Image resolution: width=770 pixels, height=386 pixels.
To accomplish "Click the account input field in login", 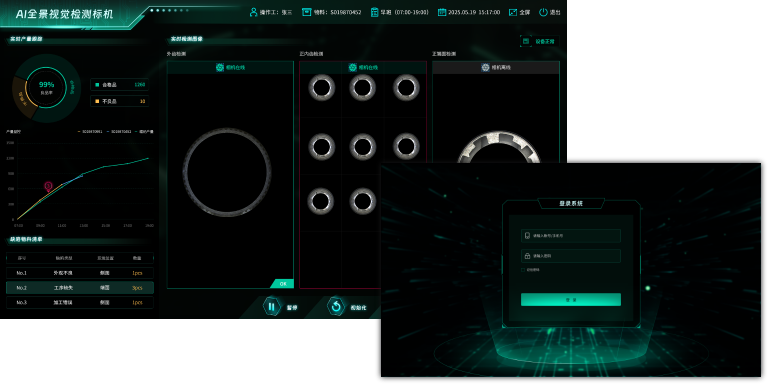I will coord(571,236).
